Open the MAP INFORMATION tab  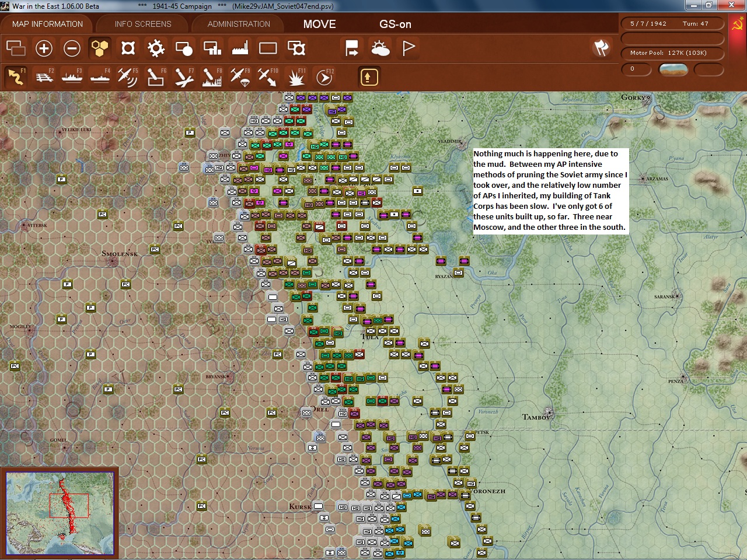pyautogui.click(x=47, y=24)
